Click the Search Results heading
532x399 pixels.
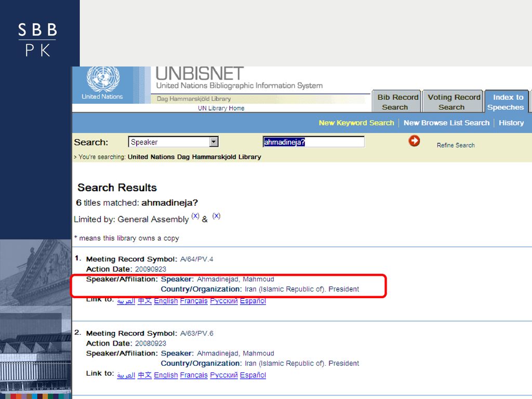(117, 188)
